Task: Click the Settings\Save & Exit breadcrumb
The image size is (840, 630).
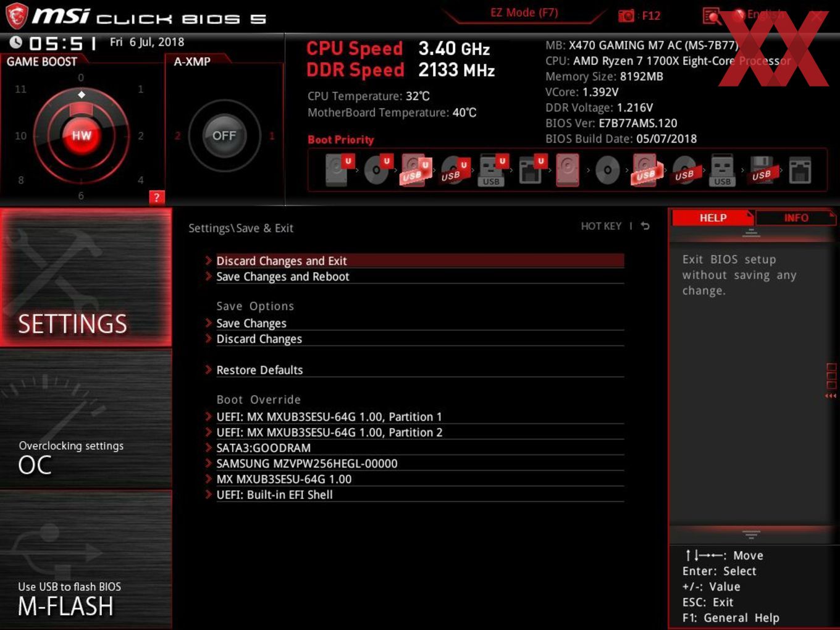Action: coord(241,229)
